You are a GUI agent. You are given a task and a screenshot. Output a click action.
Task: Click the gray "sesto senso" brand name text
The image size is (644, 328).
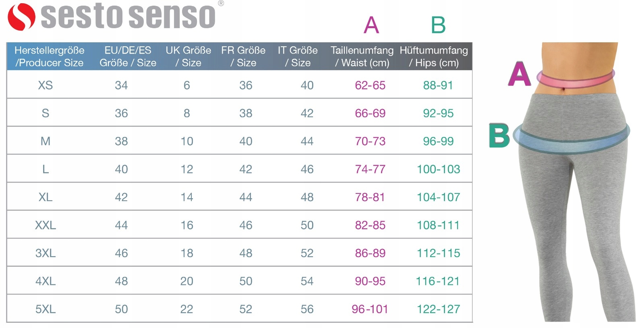coord(128,17)
